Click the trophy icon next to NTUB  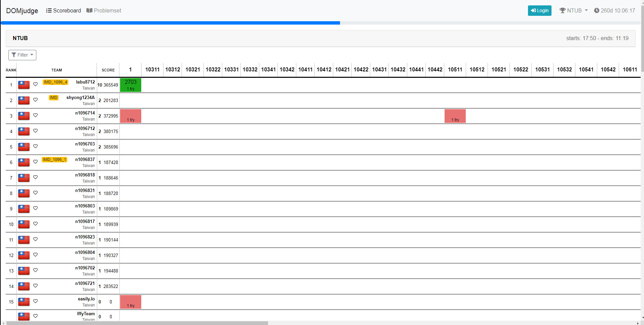coord(562,10)
